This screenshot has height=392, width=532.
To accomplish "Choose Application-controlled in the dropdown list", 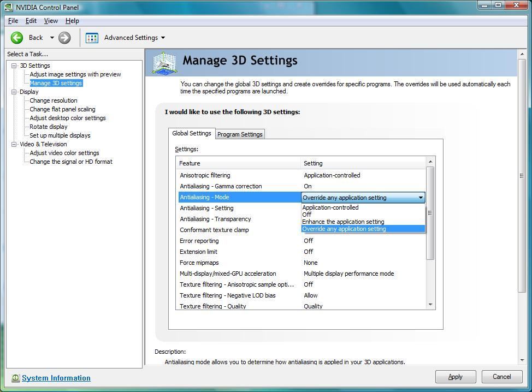I will 363,207.
